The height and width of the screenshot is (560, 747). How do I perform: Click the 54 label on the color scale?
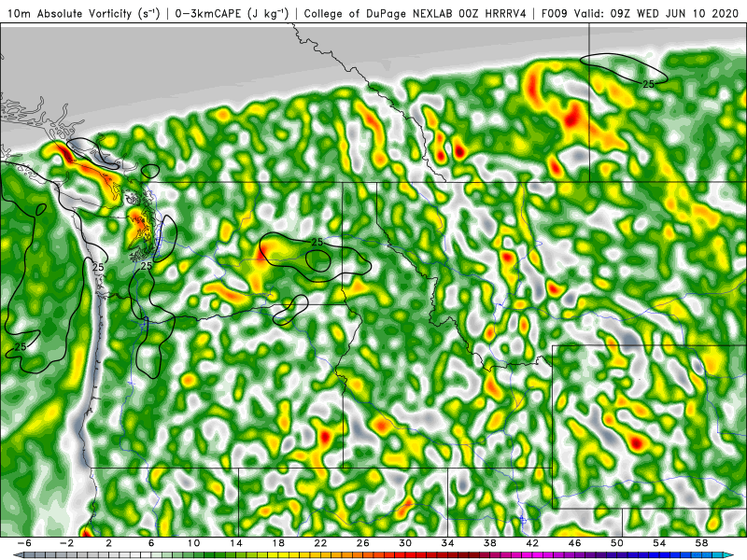tap(659, 543)
